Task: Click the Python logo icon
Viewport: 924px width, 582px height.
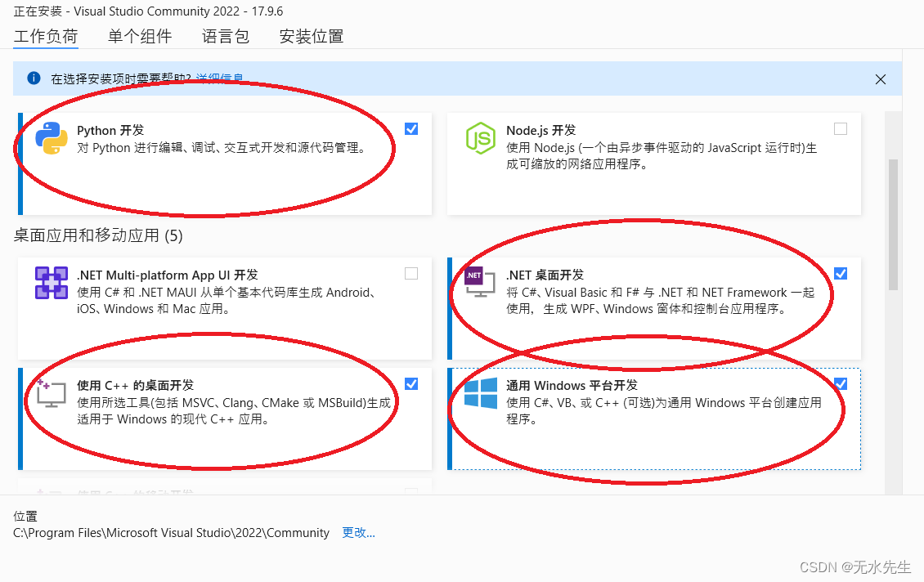Action: click(x=52, y=138)
